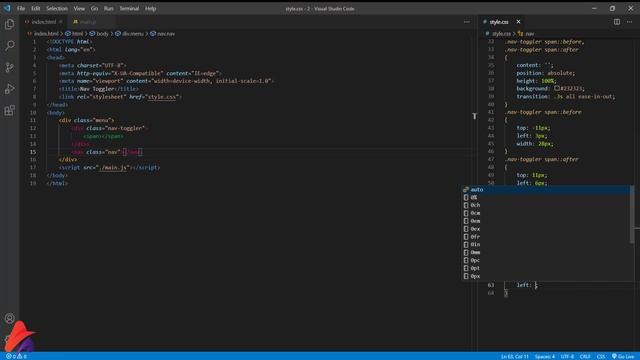
Task: Open the ./main.js script link
Action: coord(114,167)
